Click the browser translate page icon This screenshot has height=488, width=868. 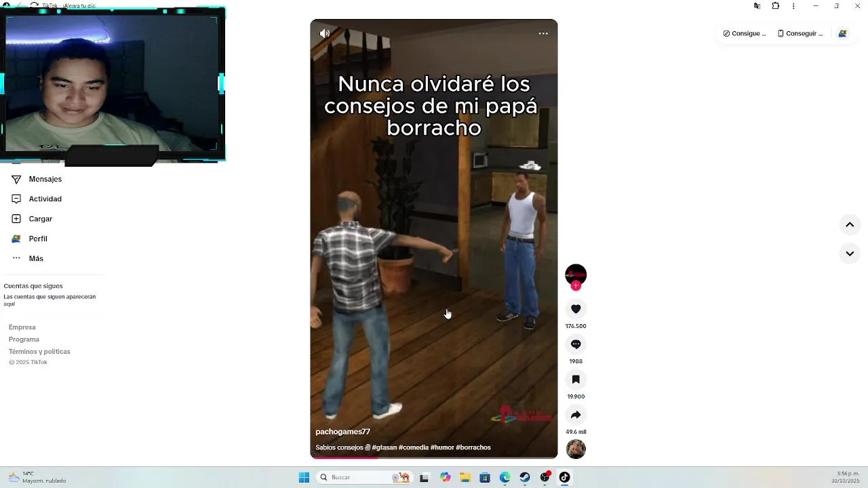click(x=757, y=6)
